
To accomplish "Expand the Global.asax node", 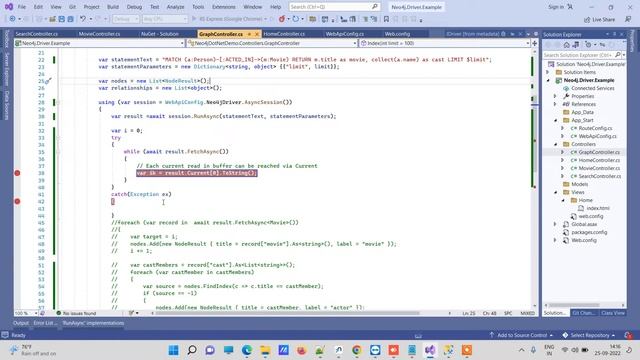I will 556,224.
